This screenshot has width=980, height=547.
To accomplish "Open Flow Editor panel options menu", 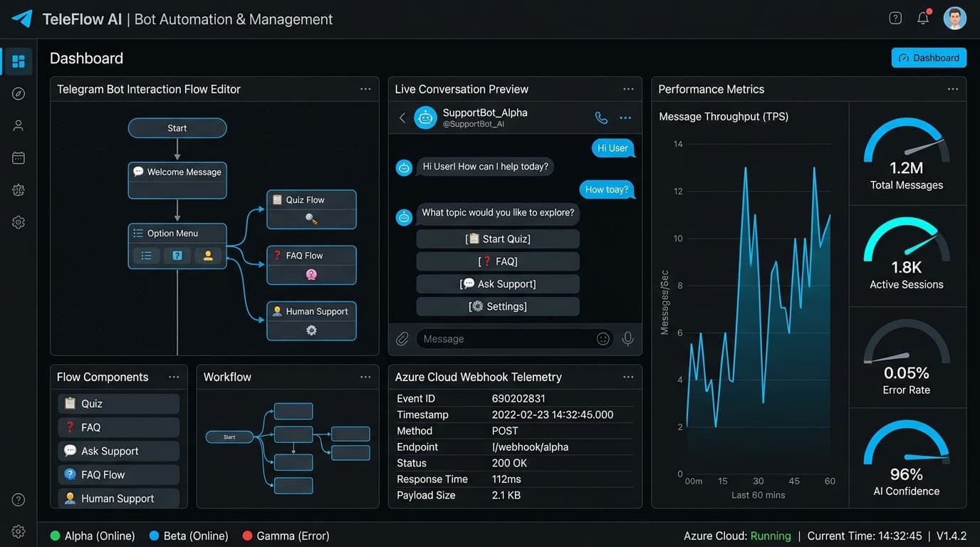I will point(365,89).
